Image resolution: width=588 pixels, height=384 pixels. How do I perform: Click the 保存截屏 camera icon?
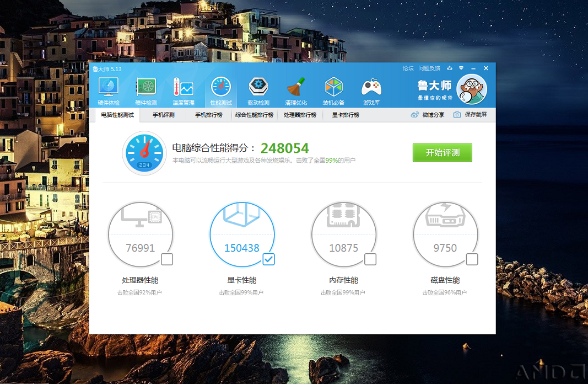457,115
